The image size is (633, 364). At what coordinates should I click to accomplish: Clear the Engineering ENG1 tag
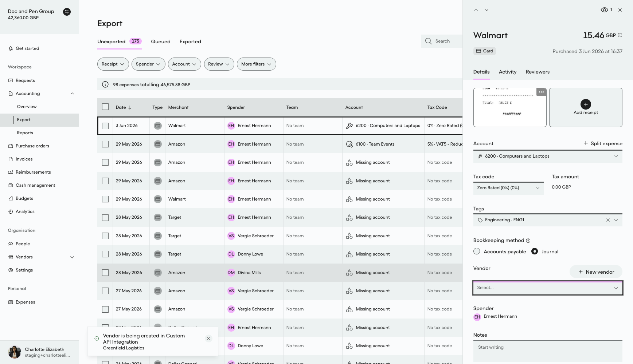coord(608,220)
